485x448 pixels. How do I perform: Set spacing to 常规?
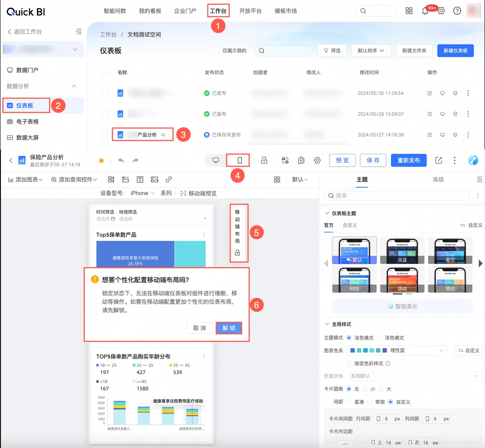click(x=370, y=402)
